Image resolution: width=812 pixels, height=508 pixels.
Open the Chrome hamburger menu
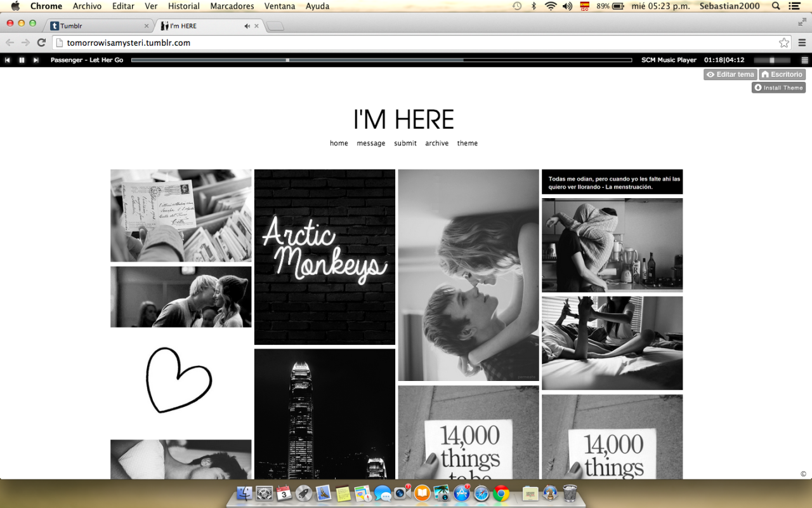tap(802, 43)
